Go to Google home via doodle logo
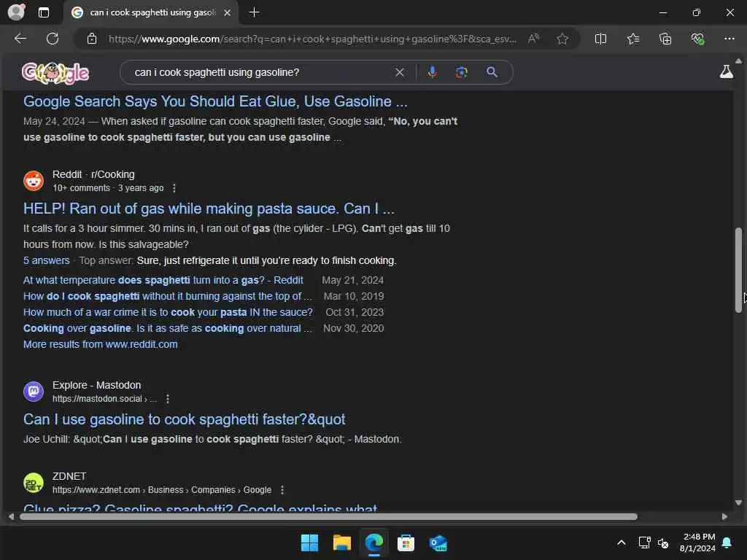Screen dimensions: 747x560 tap(55, 73)
